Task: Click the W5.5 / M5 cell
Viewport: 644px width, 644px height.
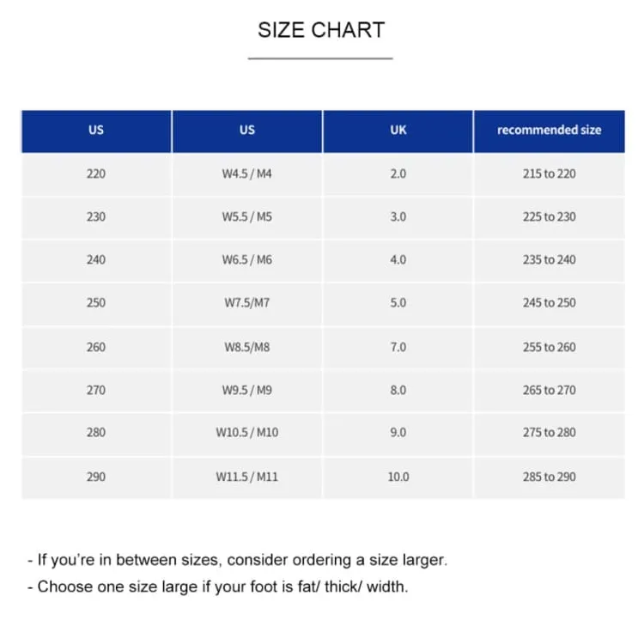Action: coord(246,217)
